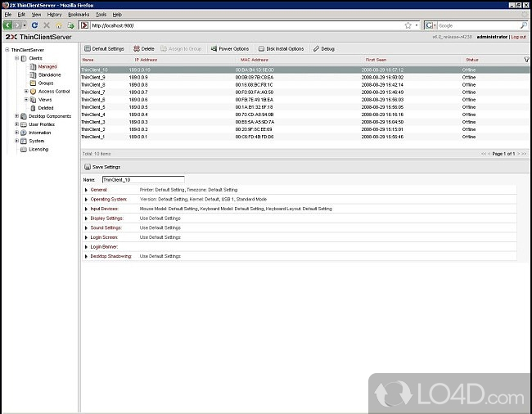Open the View menu
The height and width of the screenshot is (414, 532).
[36, 15]
